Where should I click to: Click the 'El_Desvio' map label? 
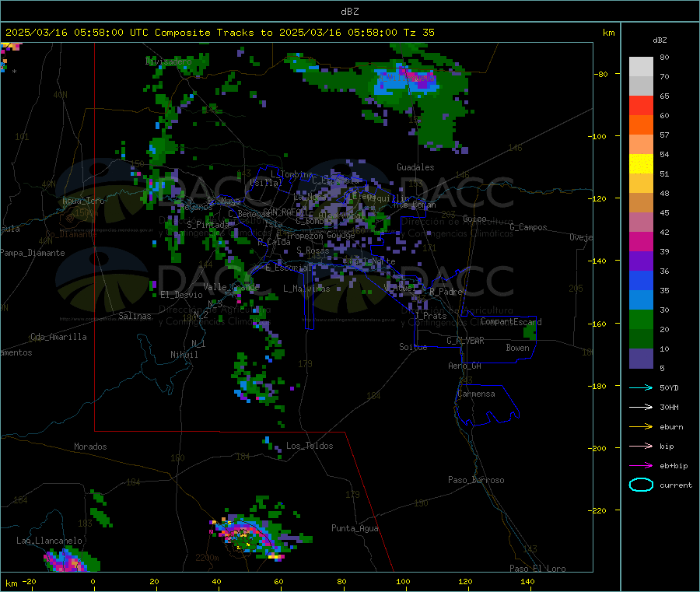coord(181,295)
